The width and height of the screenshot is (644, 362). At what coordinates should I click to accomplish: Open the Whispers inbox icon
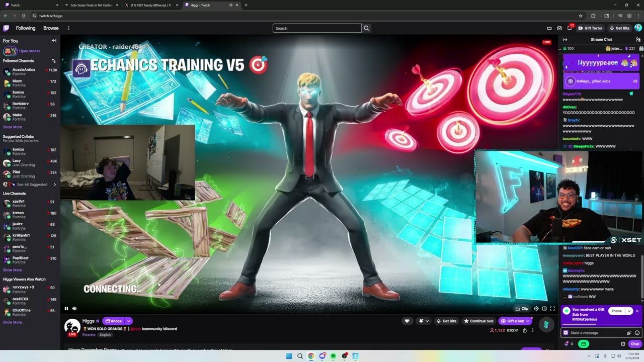[559, 28]
